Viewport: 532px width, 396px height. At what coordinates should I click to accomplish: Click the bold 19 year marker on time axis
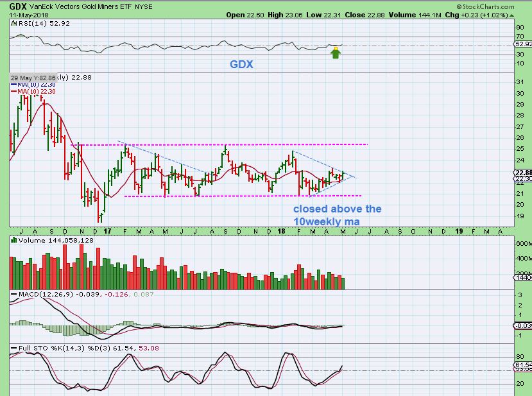pos(459,231)
